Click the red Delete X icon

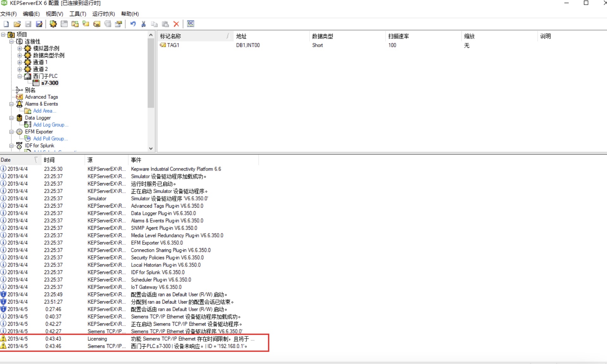point(176,24)
